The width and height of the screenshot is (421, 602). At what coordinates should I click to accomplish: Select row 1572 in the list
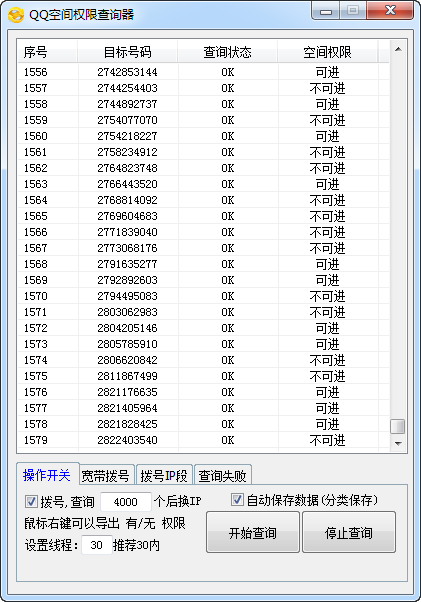[x=203, y=328]
